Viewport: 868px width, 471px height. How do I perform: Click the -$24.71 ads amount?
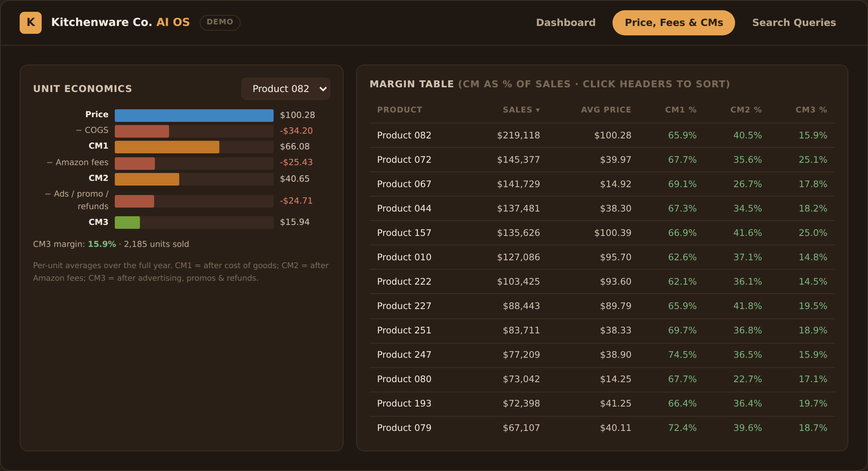tap(296, 201)
